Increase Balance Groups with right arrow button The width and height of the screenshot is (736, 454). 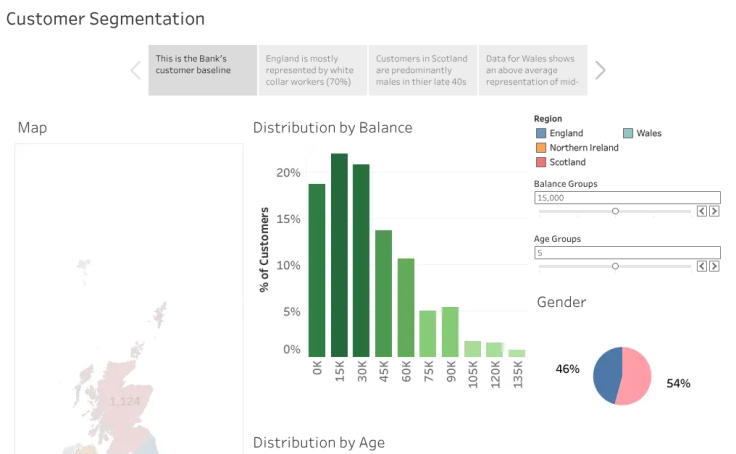(x=714, y=211)
